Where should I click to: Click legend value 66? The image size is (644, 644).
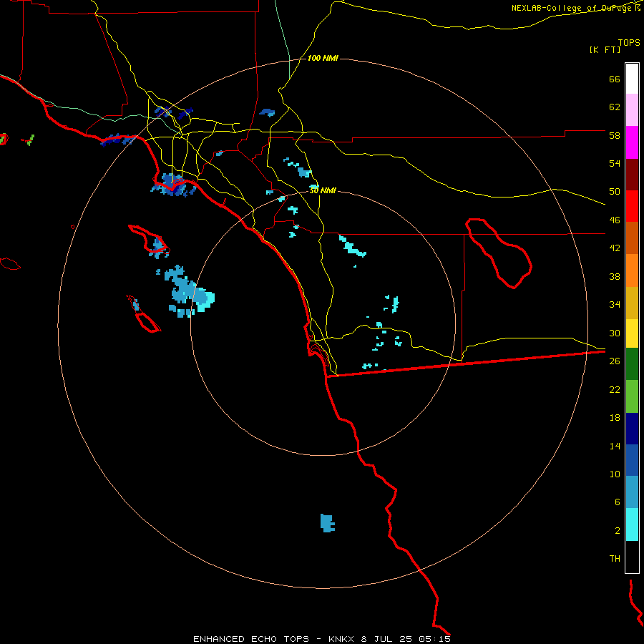click(x=615, y=79)
